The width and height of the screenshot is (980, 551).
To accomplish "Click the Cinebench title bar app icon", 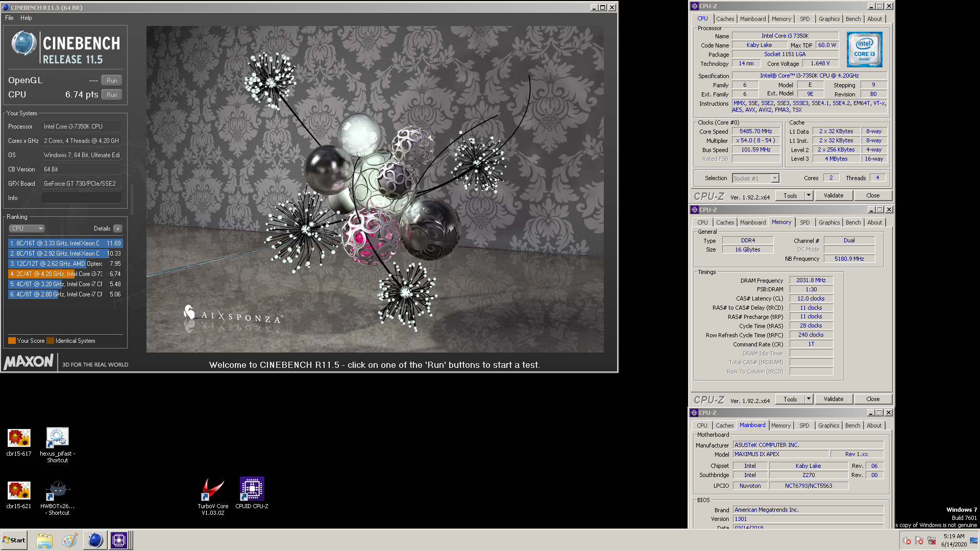I will (6, 8).
